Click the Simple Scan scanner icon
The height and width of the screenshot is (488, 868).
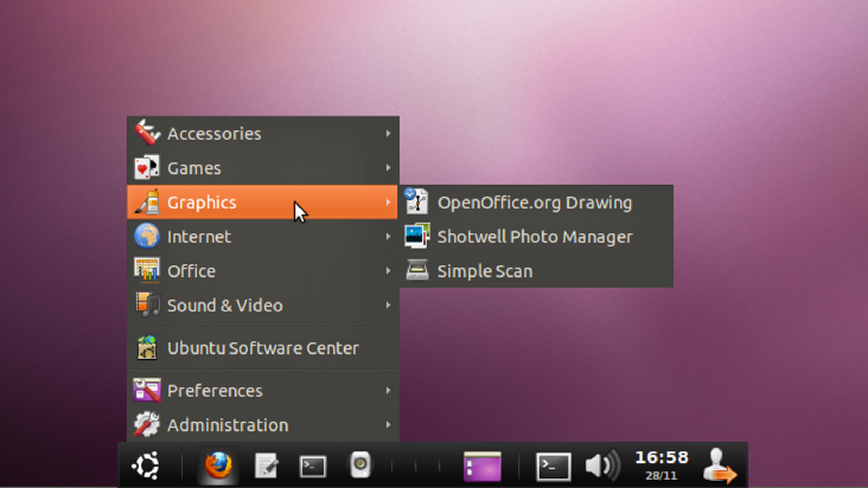point(417,270)
